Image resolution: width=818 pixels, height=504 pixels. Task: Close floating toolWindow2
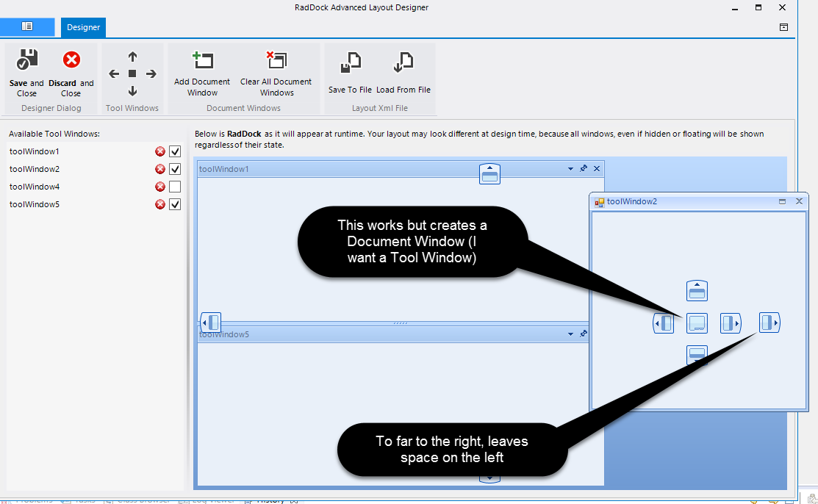point(799,201)
